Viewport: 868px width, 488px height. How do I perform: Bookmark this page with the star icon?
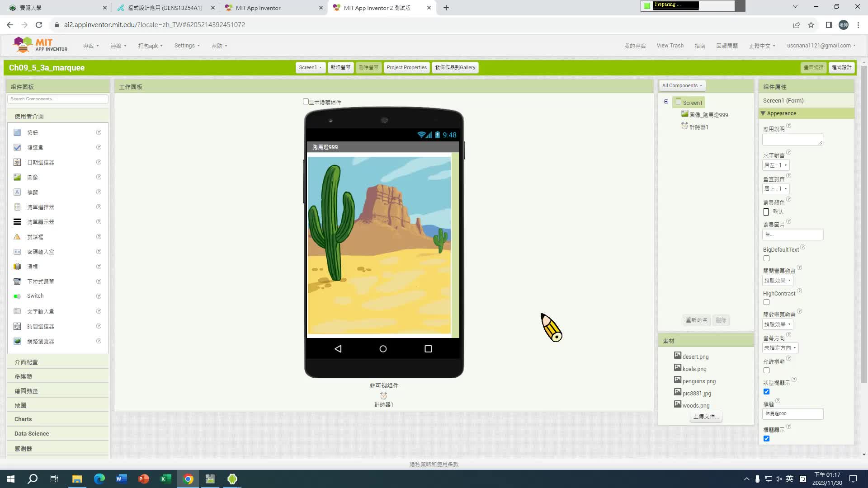click(x=811, y=25)
